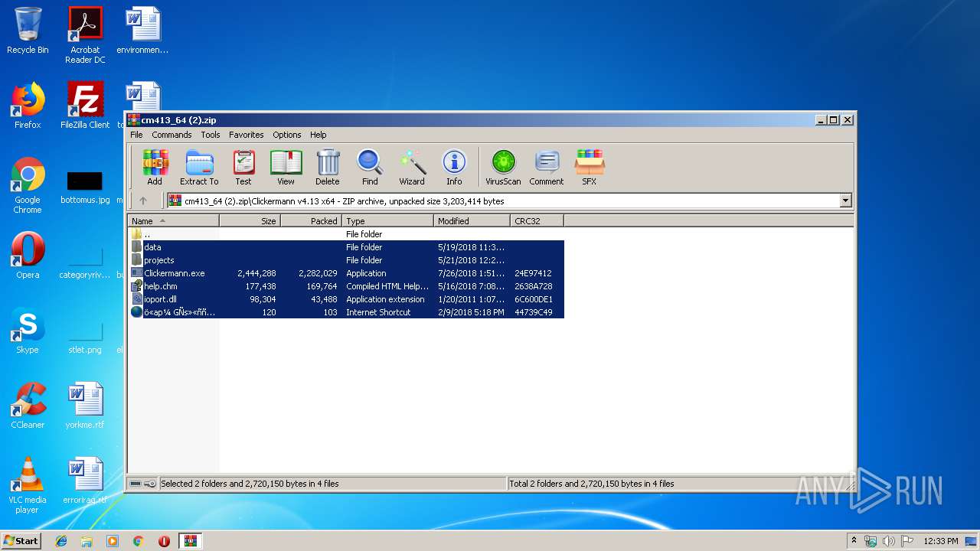Image resolution: width=980 pixels, height=551 pixels.
Task: Click the volume tray icon
Action: 889,541
